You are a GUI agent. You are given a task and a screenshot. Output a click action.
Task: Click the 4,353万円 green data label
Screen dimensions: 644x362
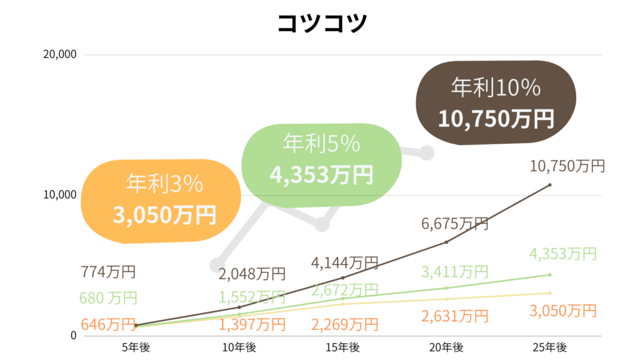tap(563, 254)
